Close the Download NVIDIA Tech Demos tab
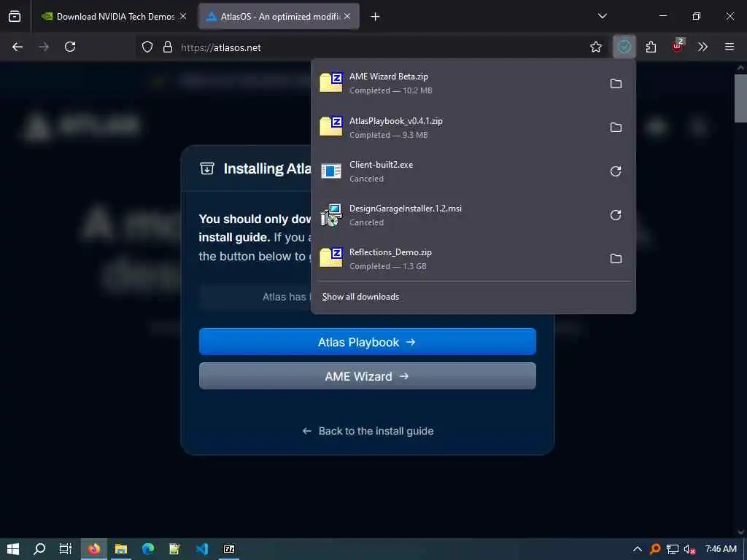Screen dimensions: 747x560 183,16
